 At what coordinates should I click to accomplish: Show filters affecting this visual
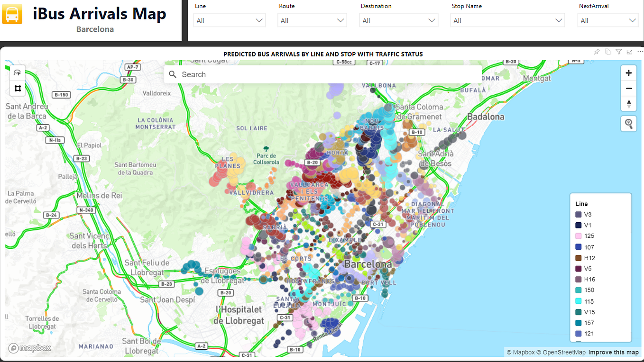tap(619, 52)
